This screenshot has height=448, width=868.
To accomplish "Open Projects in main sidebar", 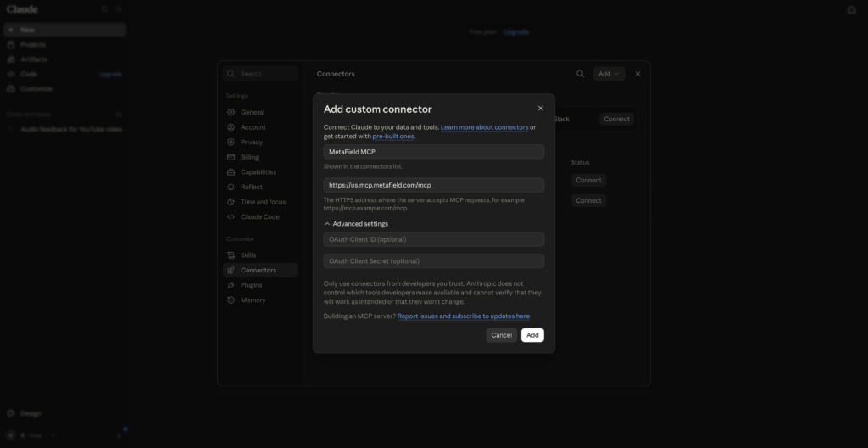I will pos(64,44).
